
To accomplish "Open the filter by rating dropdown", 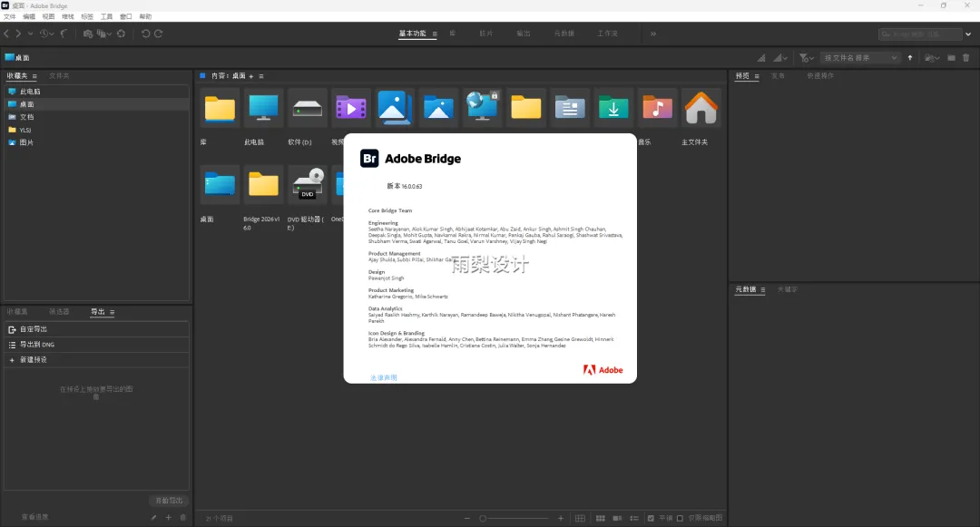I will tap(807, 57).
